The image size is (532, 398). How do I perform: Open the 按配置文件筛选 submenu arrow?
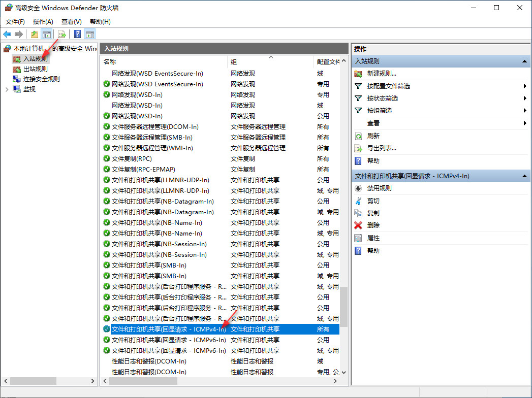click(x=525, y=86)
